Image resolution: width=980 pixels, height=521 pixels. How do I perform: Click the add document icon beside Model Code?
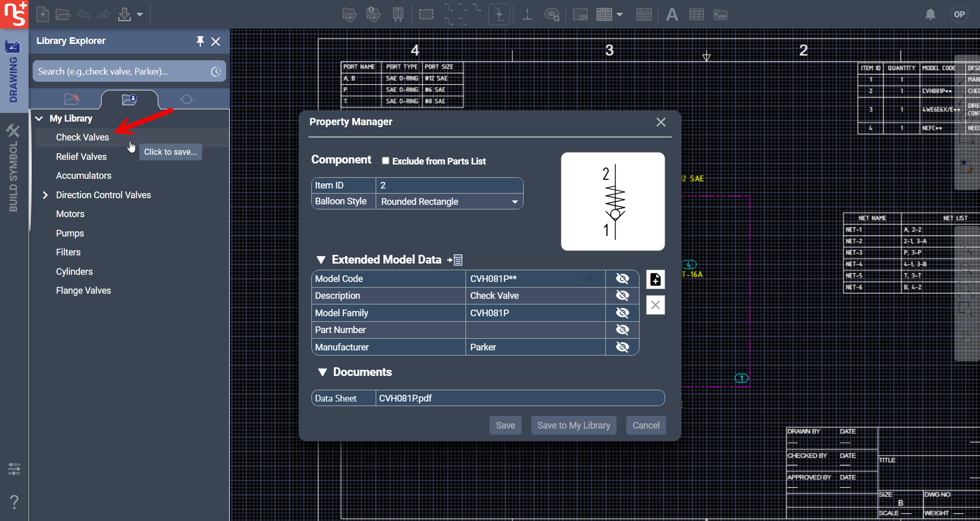tap(655, 279)
